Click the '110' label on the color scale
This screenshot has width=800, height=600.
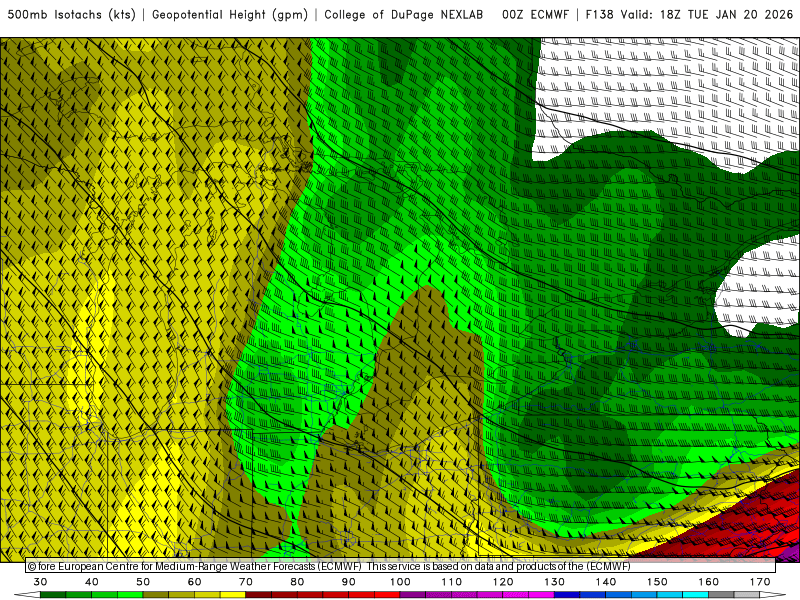click(452, 582)
